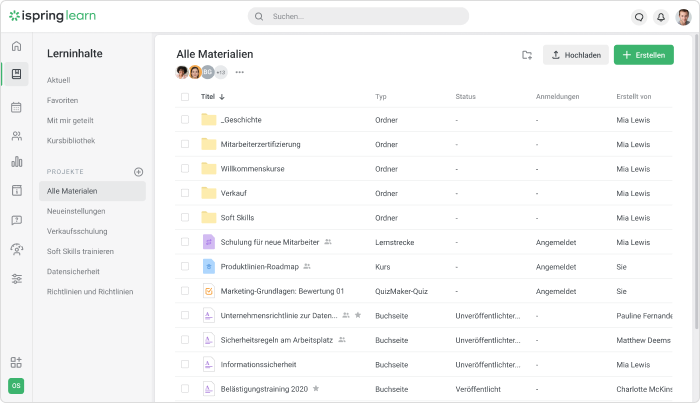The height and width of the screenshot is (403, 700).
Task: Open the chat messages icon in header
Action: [x=639, y=17]
